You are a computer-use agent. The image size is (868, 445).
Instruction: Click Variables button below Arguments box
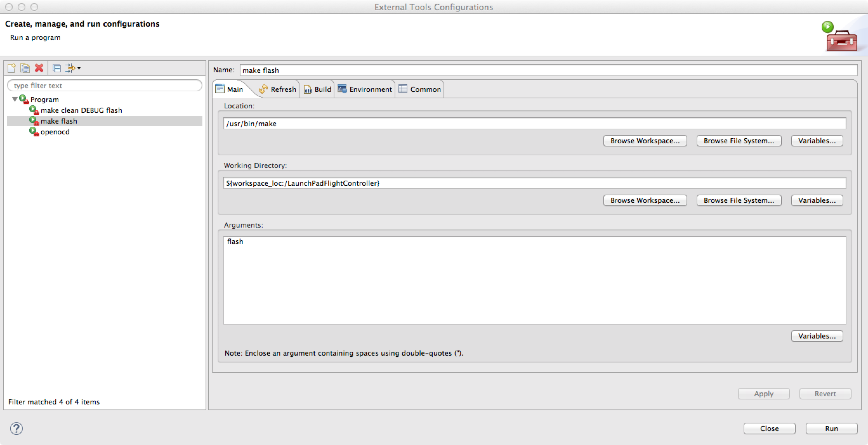[816, 336]
